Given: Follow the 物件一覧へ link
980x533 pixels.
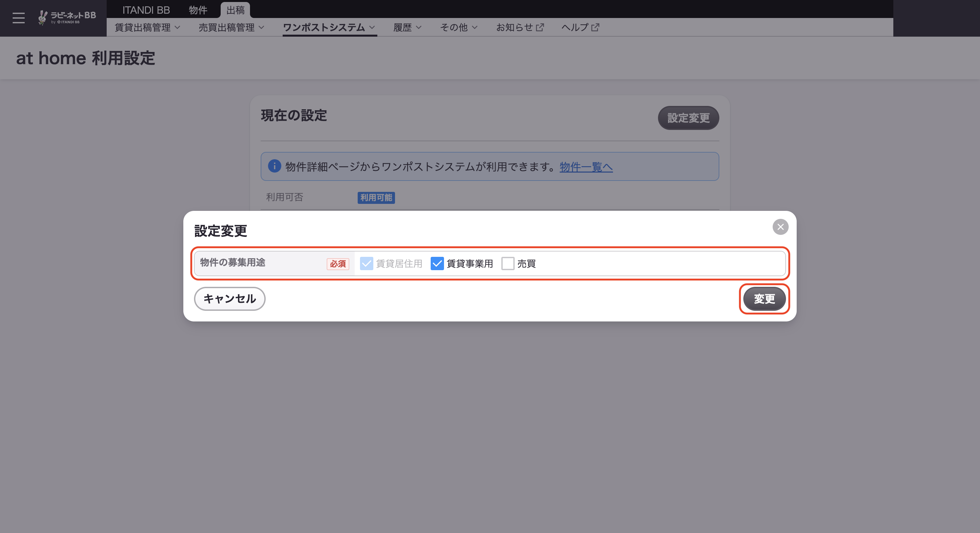Looking at the screenshot, I should click(x=586, y=167).
